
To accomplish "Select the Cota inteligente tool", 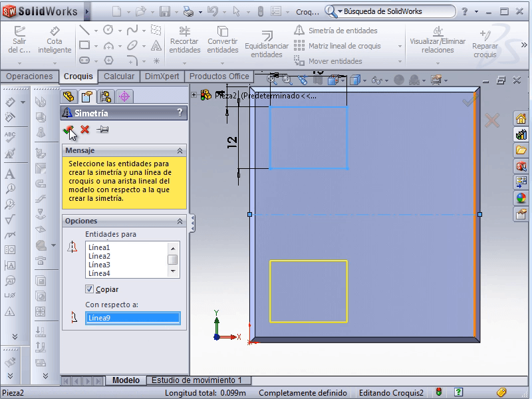I will pyautogui.click(x=54, y=40).
